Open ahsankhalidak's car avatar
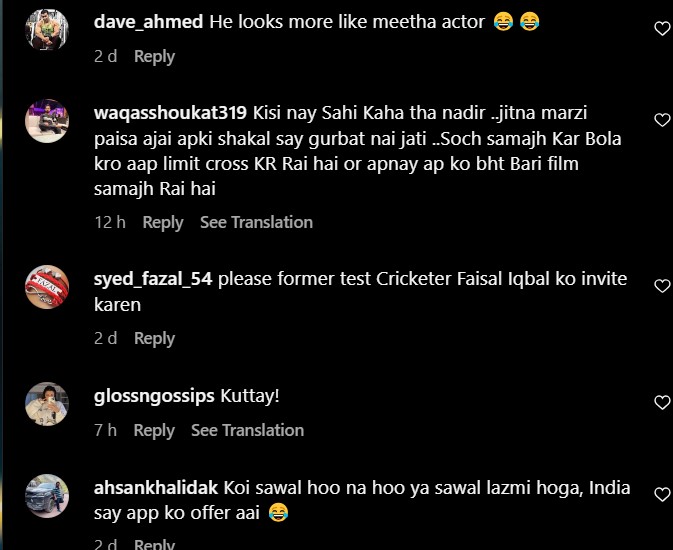This screenshot has width=673, height=550. tap(46, 495)
